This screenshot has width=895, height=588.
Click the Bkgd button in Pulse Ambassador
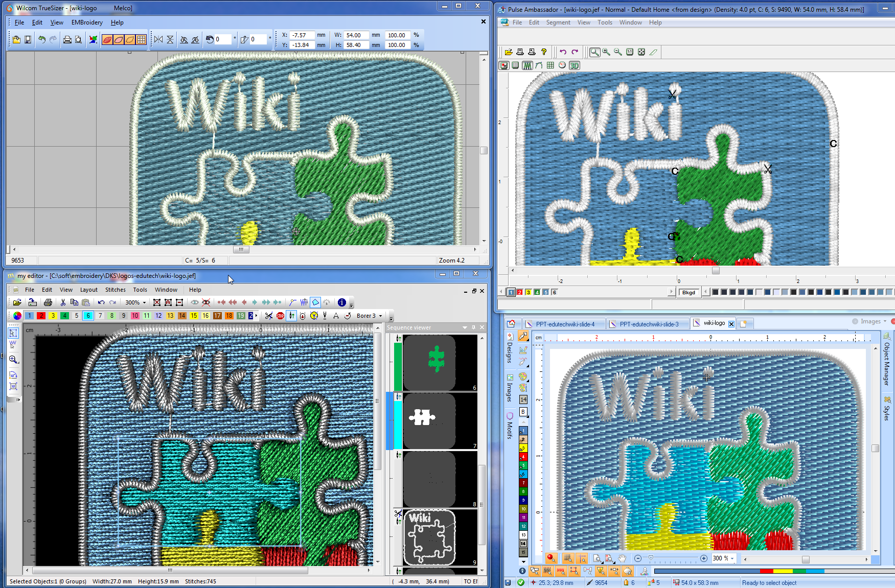(x=689, y=292)
